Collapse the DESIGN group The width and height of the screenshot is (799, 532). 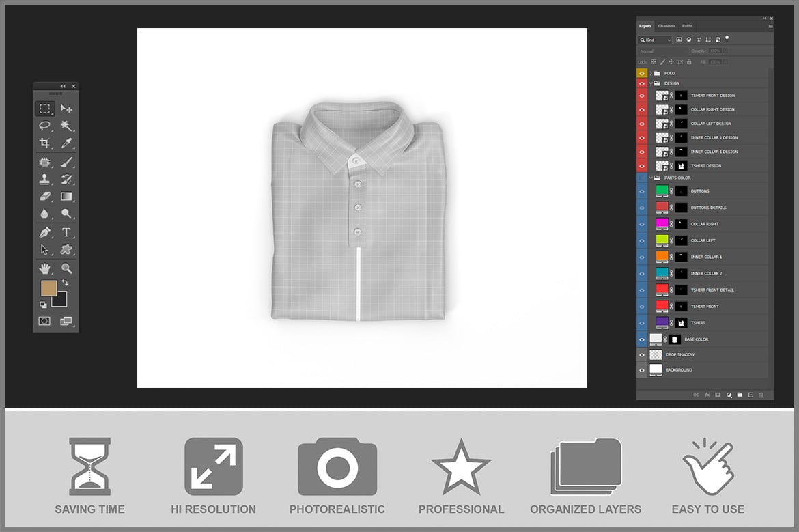pos(651,83)
